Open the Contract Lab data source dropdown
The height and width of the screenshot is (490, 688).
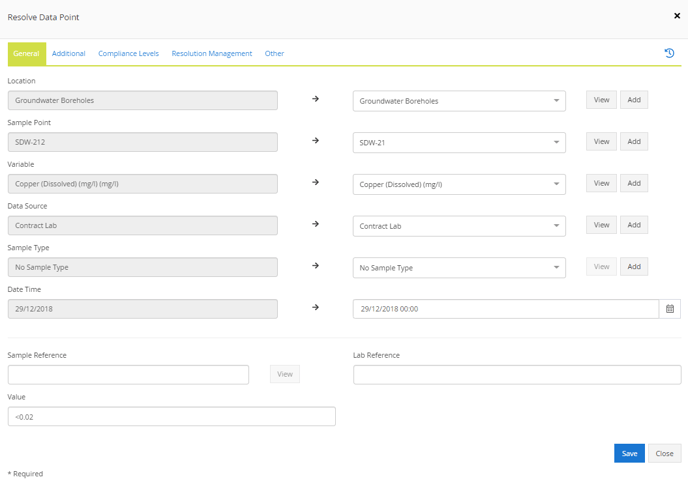tap(459, 226)
